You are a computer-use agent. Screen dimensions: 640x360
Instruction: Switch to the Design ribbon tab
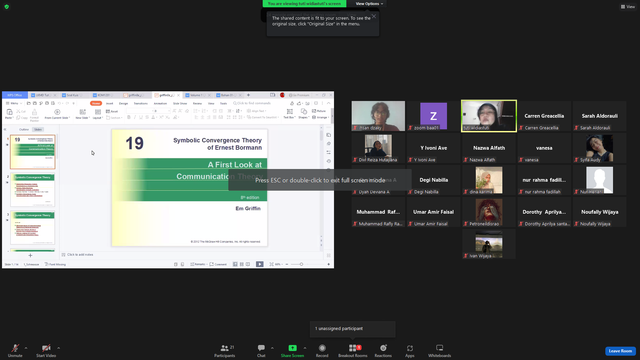[x=123, y=103]
